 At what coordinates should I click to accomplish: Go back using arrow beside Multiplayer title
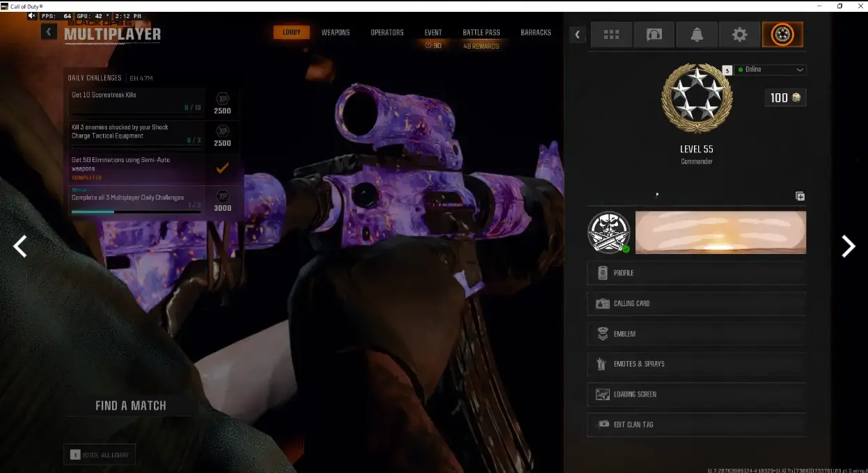coord(49,31)
